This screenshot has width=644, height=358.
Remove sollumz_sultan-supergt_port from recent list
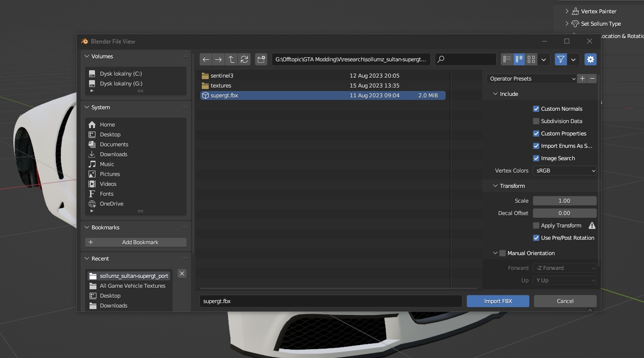pos(182,273)
